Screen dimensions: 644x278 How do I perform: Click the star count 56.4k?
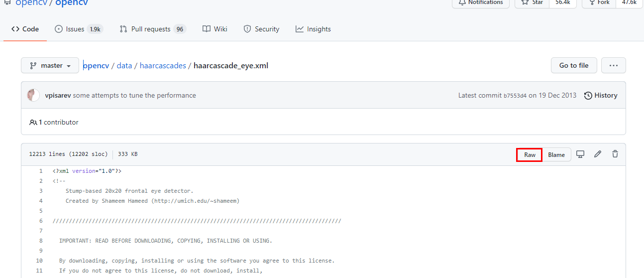[x=563, y=2]
